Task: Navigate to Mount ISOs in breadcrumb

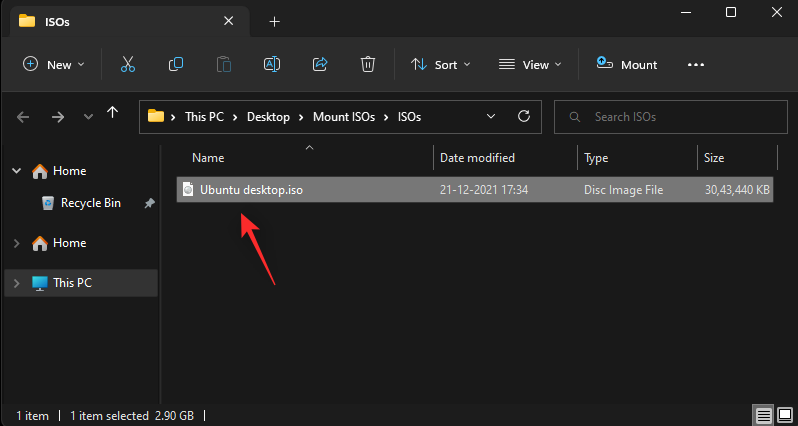Action: coord(344,117)
